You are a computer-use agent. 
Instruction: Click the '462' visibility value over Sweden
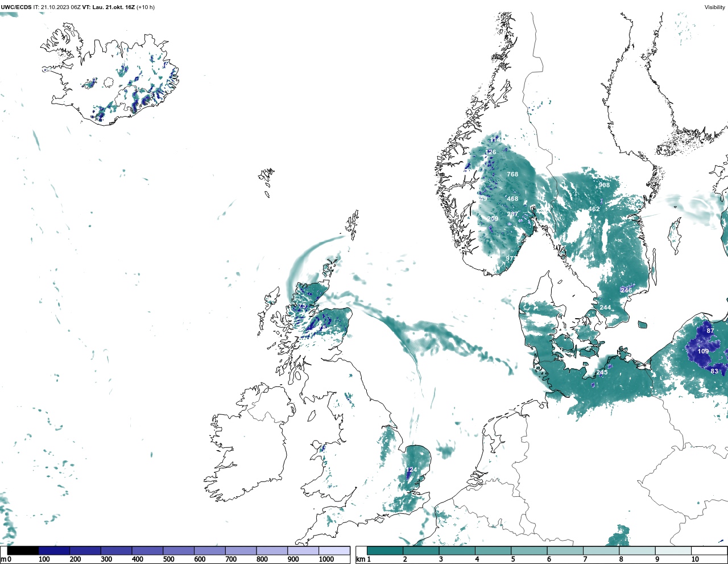(594, 209)
